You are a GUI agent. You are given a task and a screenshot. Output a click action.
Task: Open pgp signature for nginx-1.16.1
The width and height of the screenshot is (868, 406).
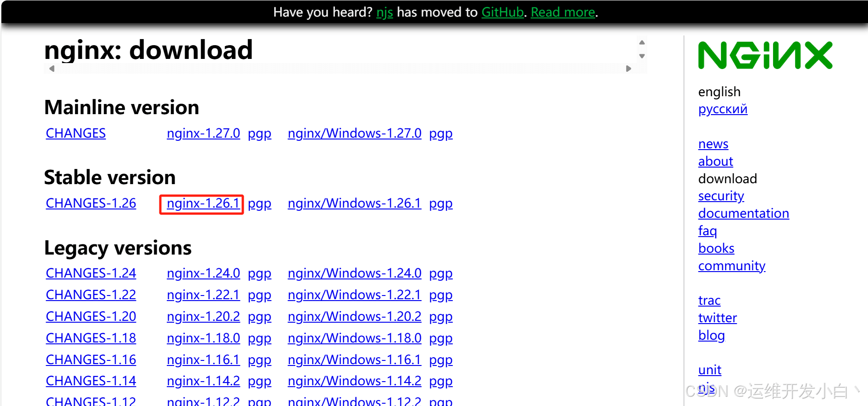click(x=259, y=360)
